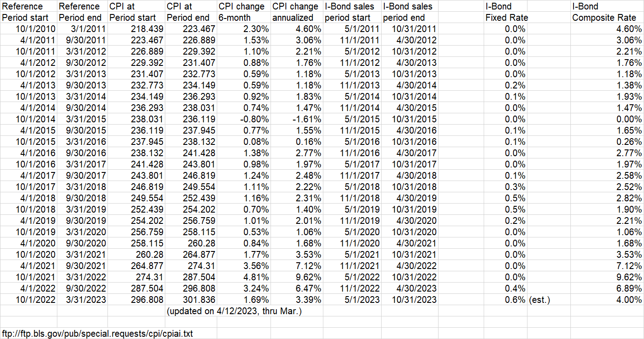This screenshot has height=339, width=644.
Task: Click the 5/1/2011 sales period start cell
Action: point(352,29)
